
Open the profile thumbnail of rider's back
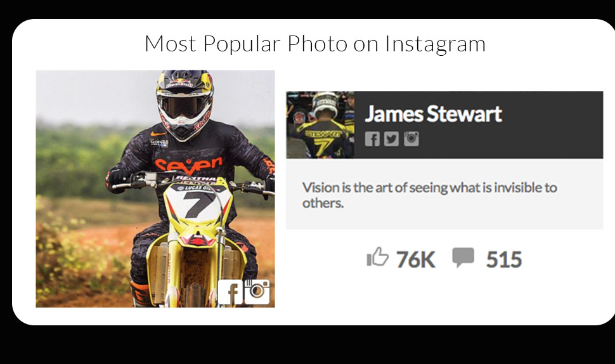pos(320,125)
